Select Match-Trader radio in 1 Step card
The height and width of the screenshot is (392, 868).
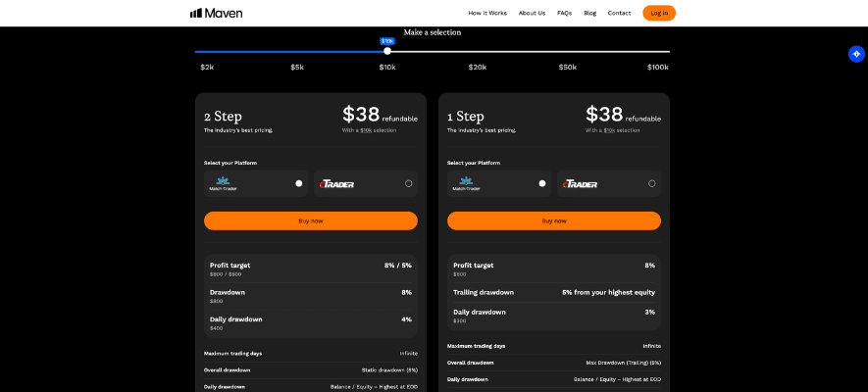[x=542, y=183]
